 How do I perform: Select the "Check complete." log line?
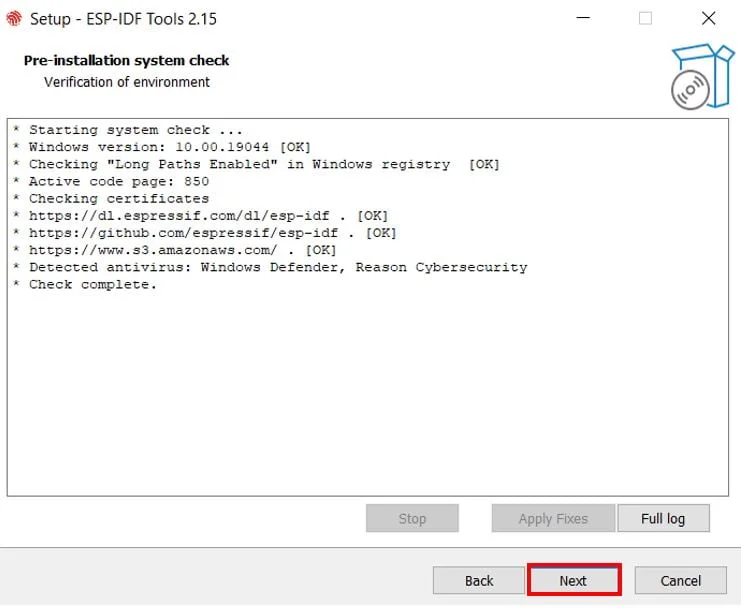tap(85, 284)
